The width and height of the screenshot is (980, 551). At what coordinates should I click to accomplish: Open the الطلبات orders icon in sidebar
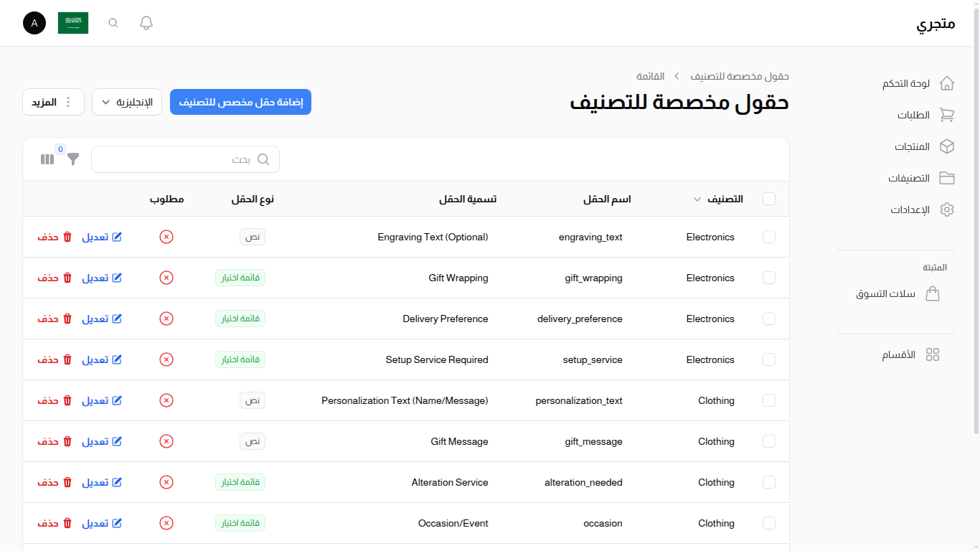pyautogui.click(x=947, y=115)
